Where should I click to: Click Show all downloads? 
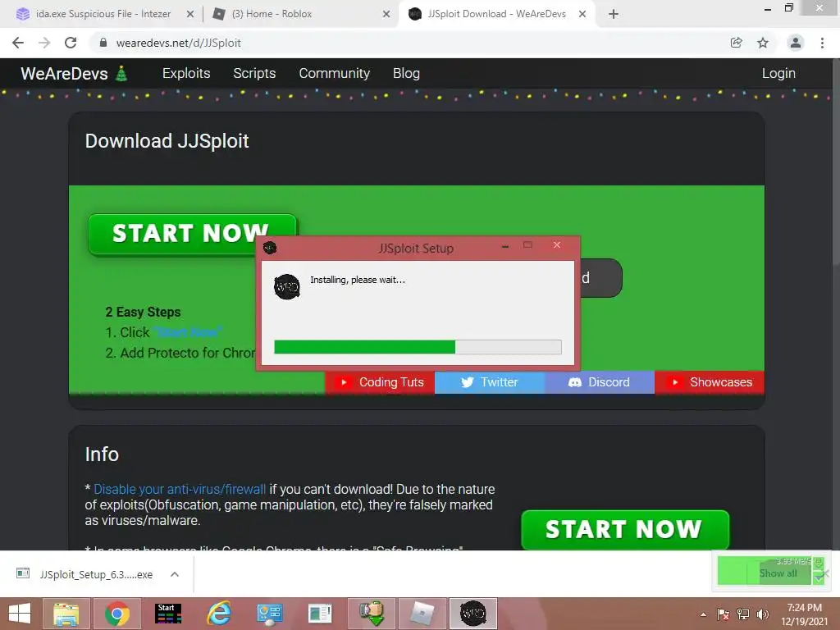pos(778,573)
